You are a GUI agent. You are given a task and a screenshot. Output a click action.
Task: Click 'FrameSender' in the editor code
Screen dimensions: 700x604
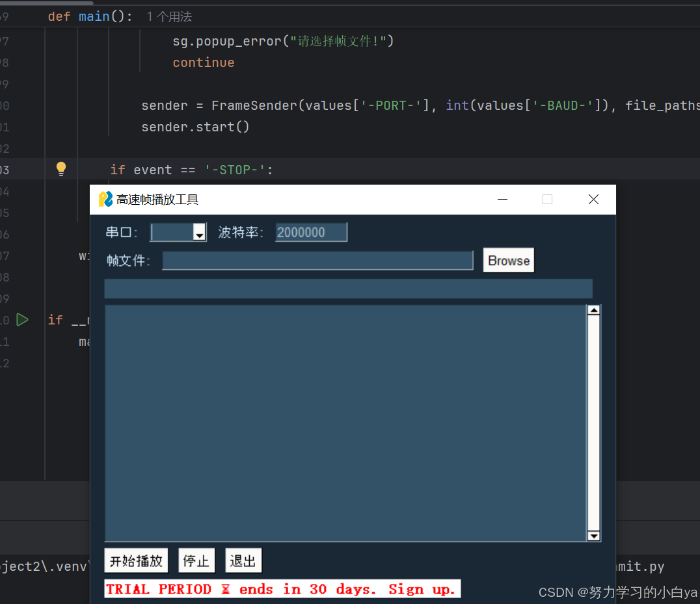click(x=254, y=106)
